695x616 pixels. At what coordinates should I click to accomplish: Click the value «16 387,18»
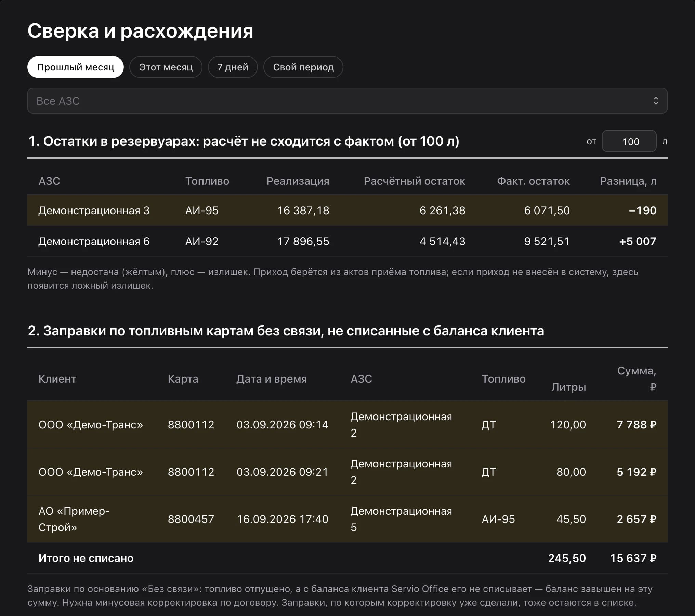click(303, 210)
